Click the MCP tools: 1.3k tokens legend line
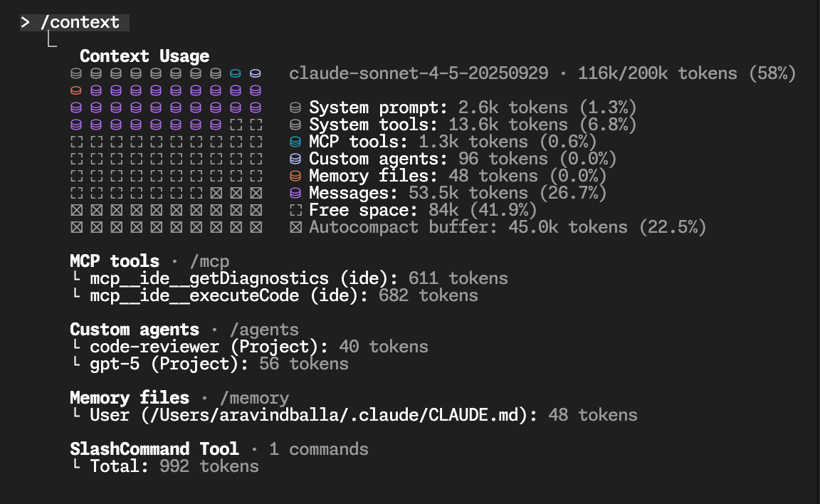This screenshot has width=820, height=504. pyautogui.click(x=453, y=142)
